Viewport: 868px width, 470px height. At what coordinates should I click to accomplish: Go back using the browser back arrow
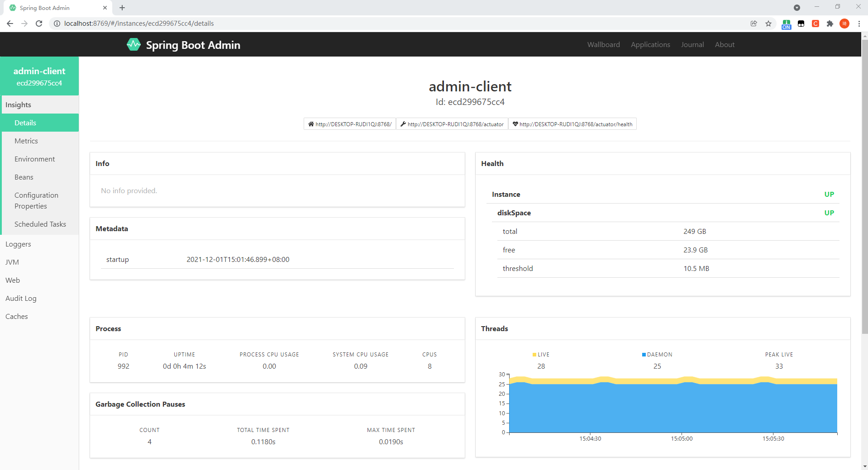[x=10, y=24]
